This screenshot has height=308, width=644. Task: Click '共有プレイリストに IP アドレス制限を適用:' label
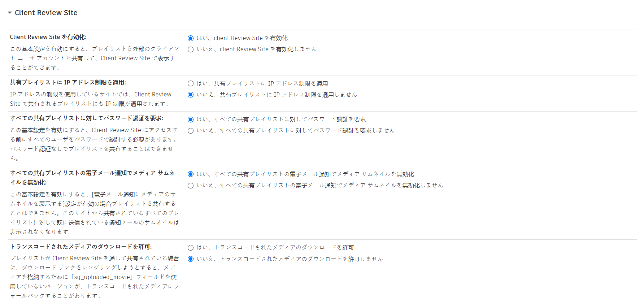[68, 82]
